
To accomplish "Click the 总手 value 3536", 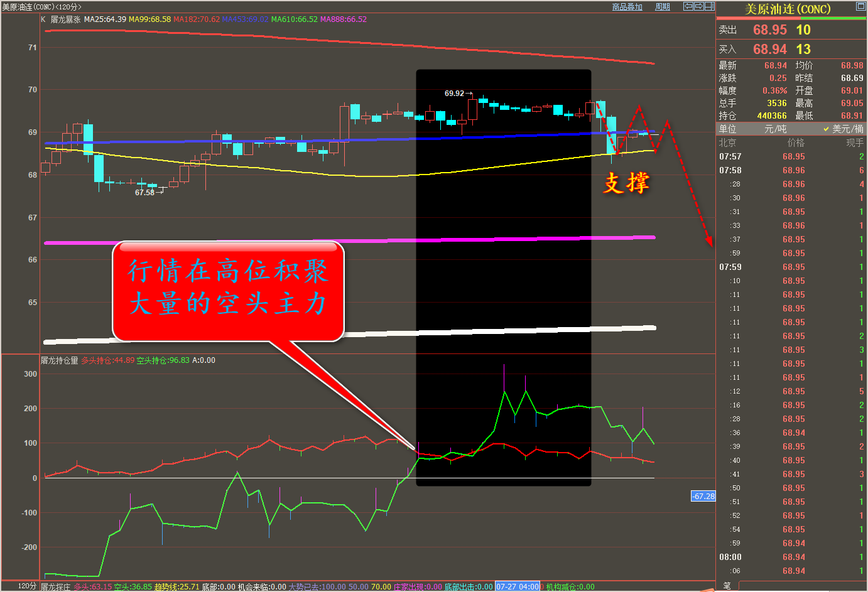I will click(777, 103).
